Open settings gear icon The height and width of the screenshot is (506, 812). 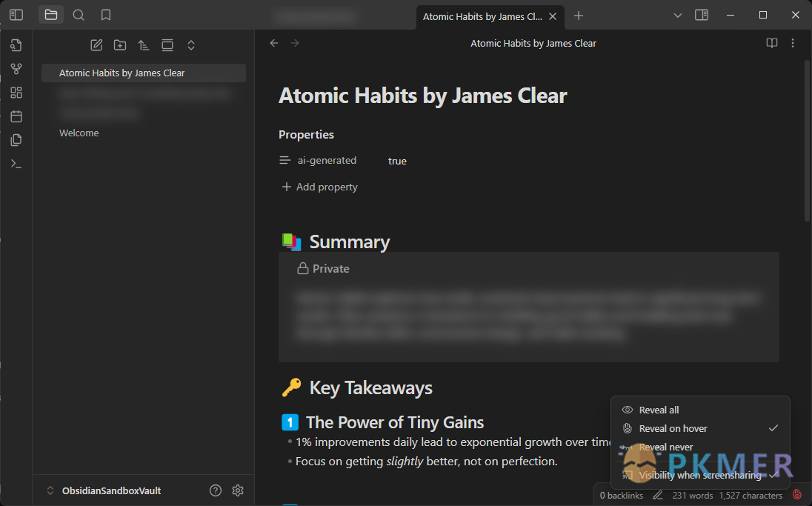point(238,490)
